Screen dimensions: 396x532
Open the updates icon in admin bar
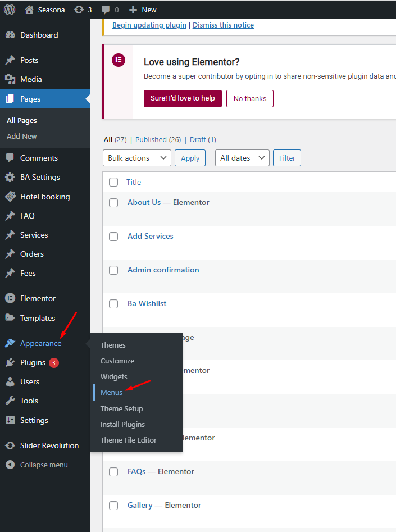click(x=78, y=10)
